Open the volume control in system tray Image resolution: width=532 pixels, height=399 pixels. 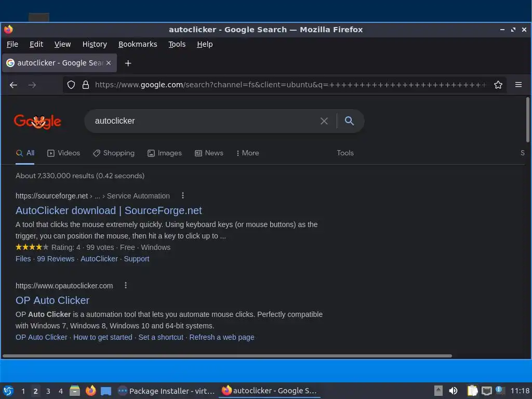pos(453,391)
